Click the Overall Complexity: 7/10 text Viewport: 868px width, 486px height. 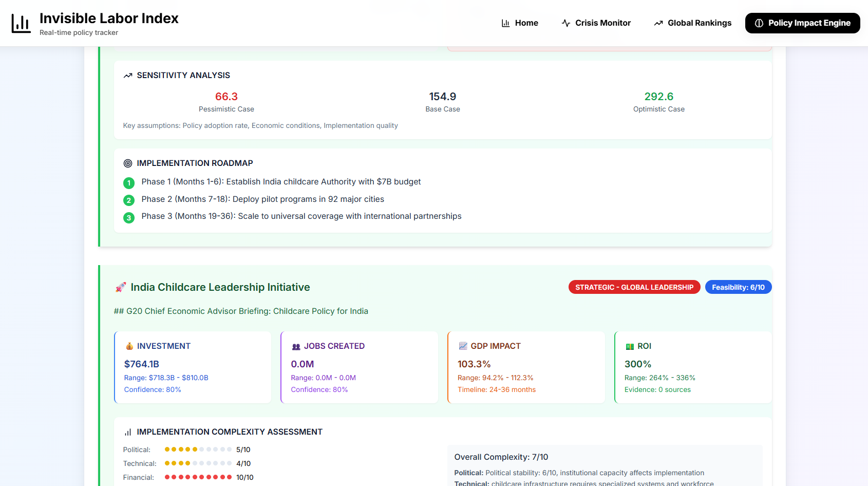click(x=501, y=457)
